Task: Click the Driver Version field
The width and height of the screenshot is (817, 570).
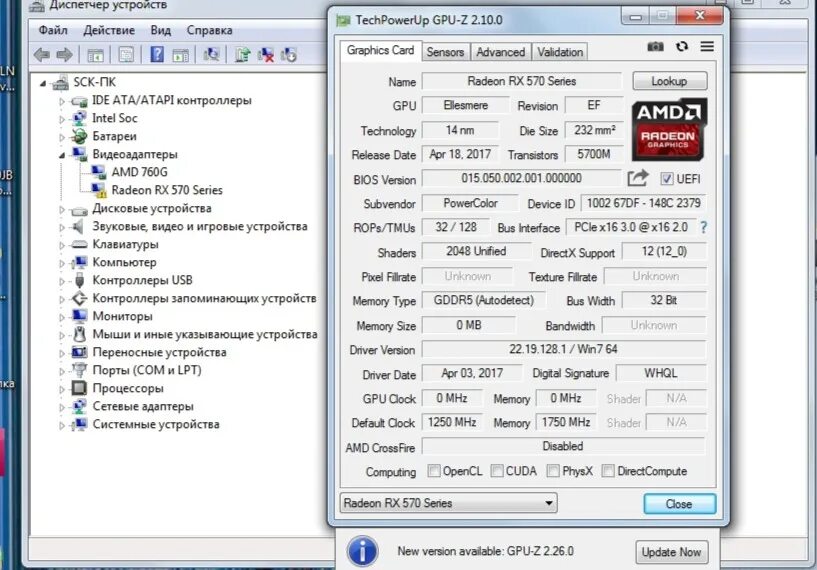Action: click(563, 349)
